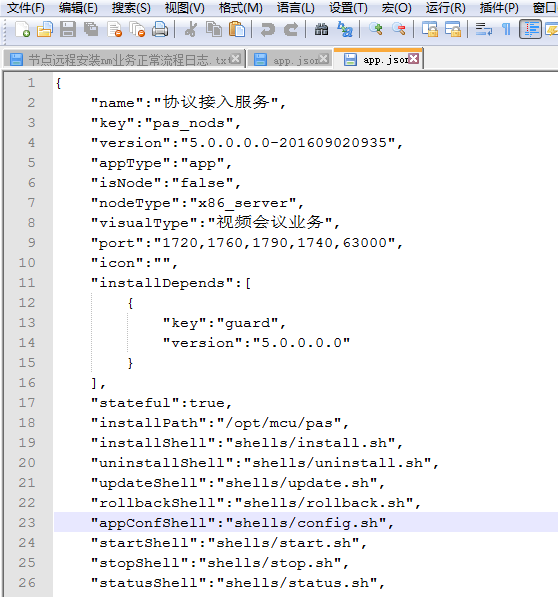
Task: Click line number 23 in margin
Action: point(27,522)
